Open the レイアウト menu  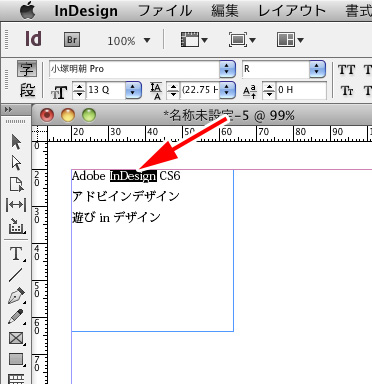click(292, 11)
